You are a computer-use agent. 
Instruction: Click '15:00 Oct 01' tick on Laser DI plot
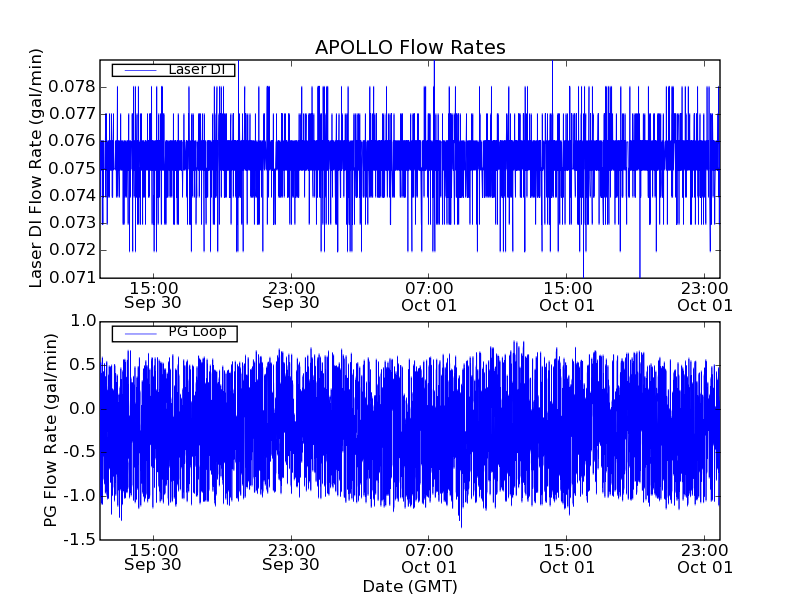[x=567, y=297]
